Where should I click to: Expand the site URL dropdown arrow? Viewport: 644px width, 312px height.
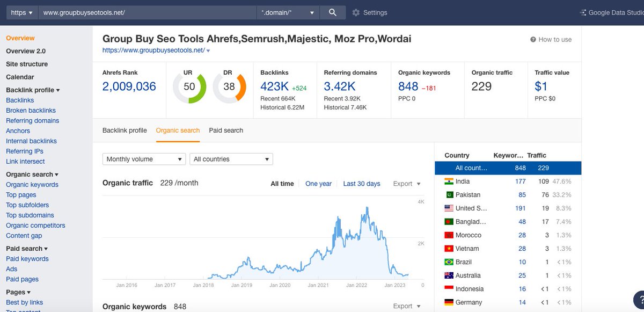(x=208, y=50)
